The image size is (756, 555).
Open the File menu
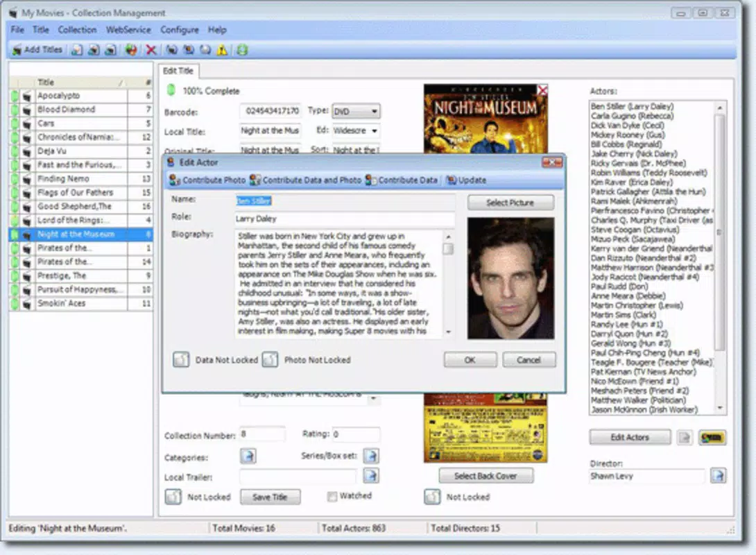click(x=17, y=29)
